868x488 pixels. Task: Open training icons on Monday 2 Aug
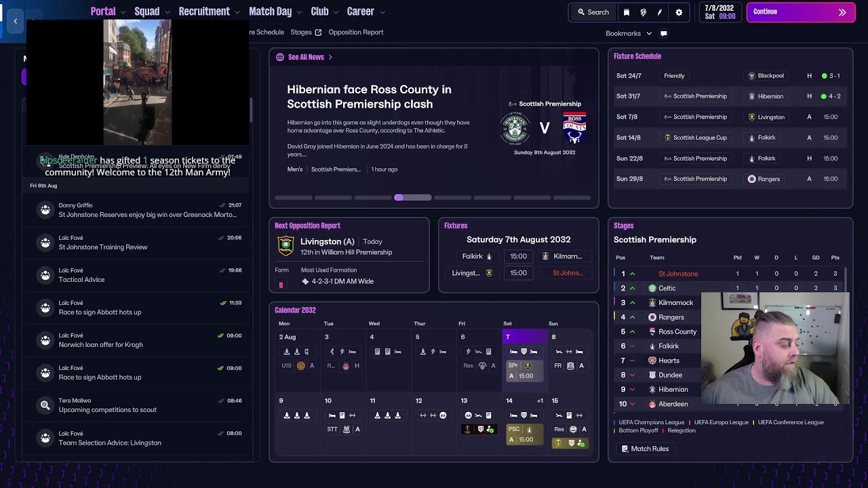point(297,352)
